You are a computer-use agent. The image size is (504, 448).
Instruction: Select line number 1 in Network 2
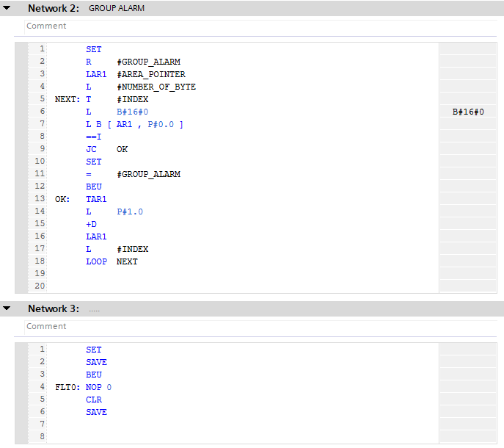pyautogui.click(x=42, y=49)
